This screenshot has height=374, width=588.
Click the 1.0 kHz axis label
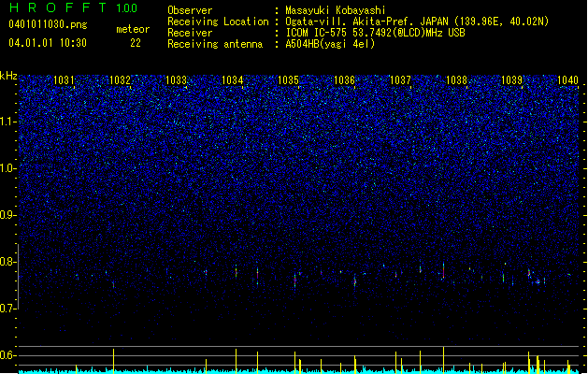click(7, 168)
